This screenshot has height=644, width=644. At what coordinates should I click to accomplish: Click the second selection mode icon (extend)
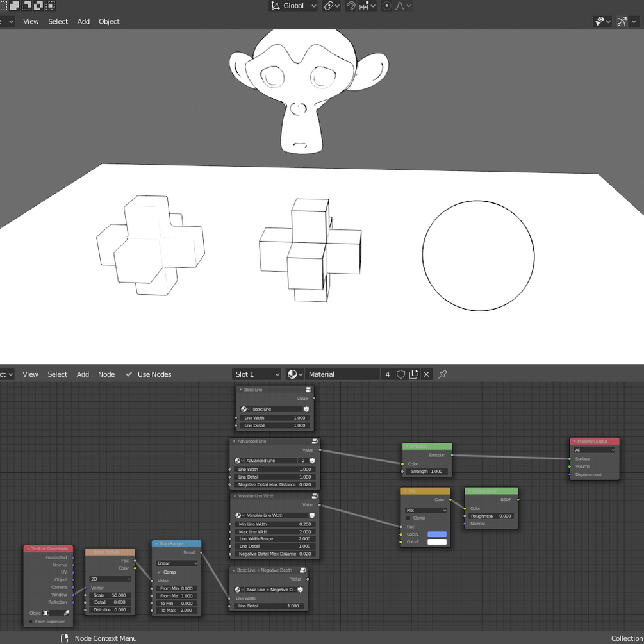(x=15, y=5)
